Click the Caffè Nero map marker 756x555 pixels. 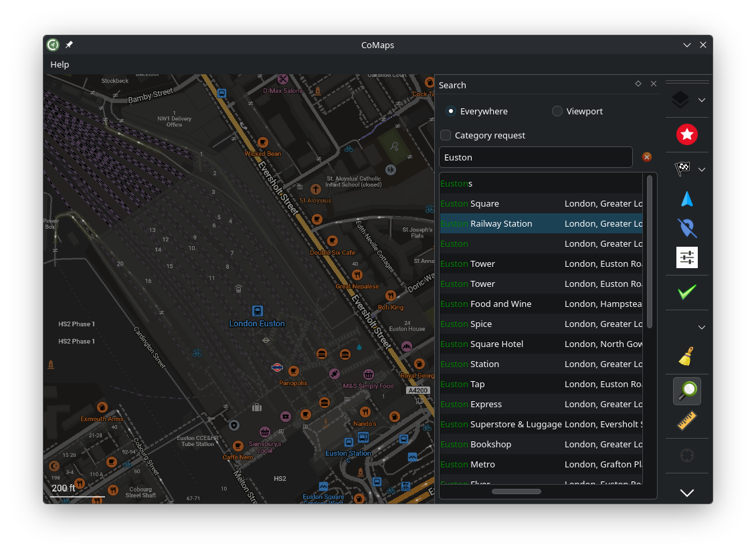tap(238, 446)
